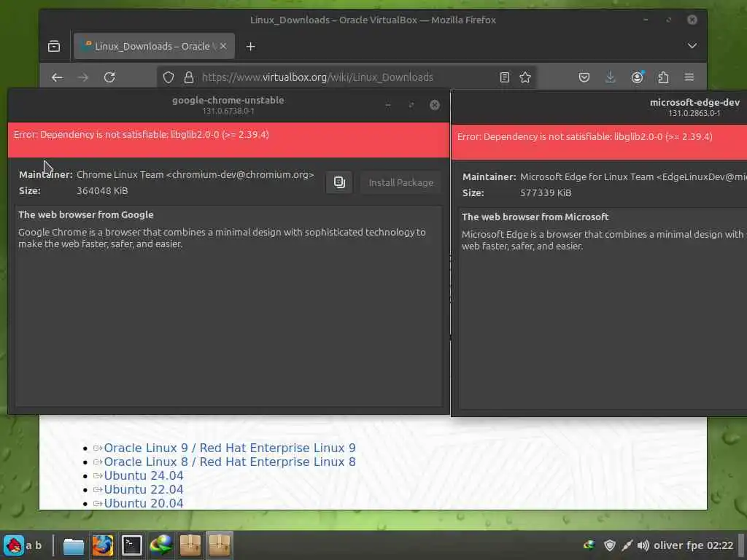Open volume speaker tray icon
The image size is (747, 560).
coord(643,545)
